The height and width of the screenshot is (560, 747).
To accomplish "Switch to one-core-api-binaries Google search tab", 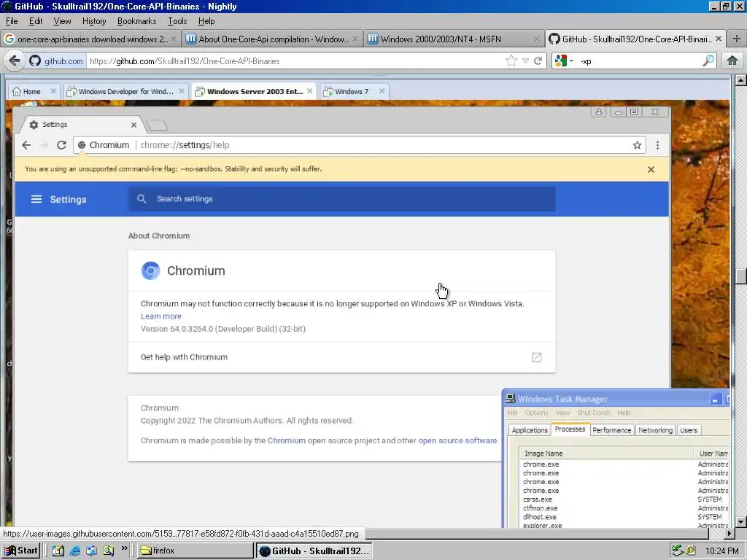I will pyautogui.click(x=90, y=39).
